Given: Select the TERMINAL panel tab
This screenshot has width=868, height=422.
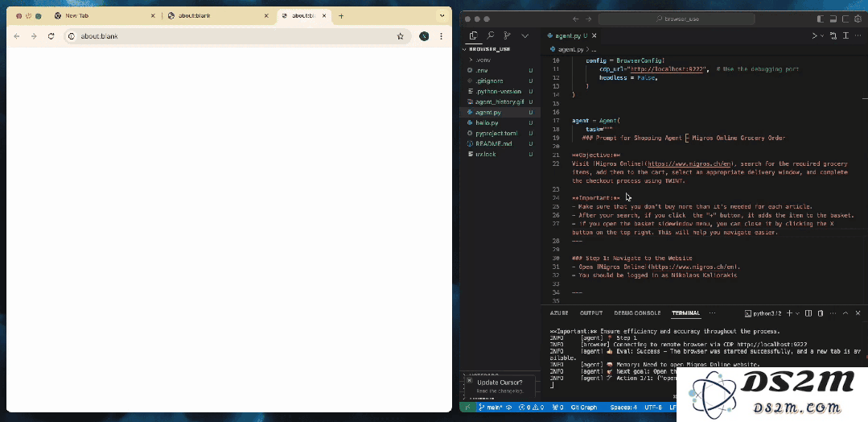Looking at the screenshot, I should point(686,313).
